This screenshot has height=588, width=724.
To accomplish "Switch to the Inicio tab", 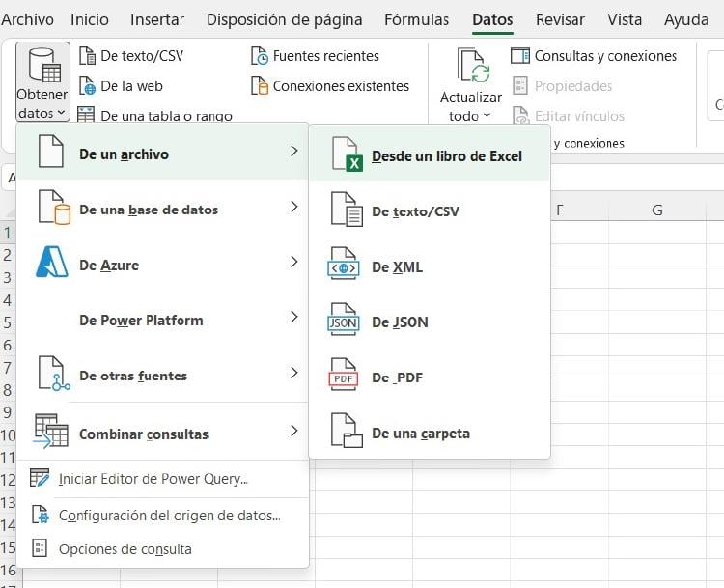I will (90, 20).
